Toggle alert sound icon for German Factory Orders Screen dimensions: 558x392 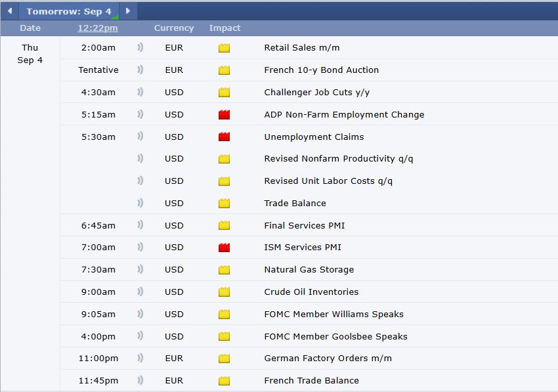click(x=140, y=358)
